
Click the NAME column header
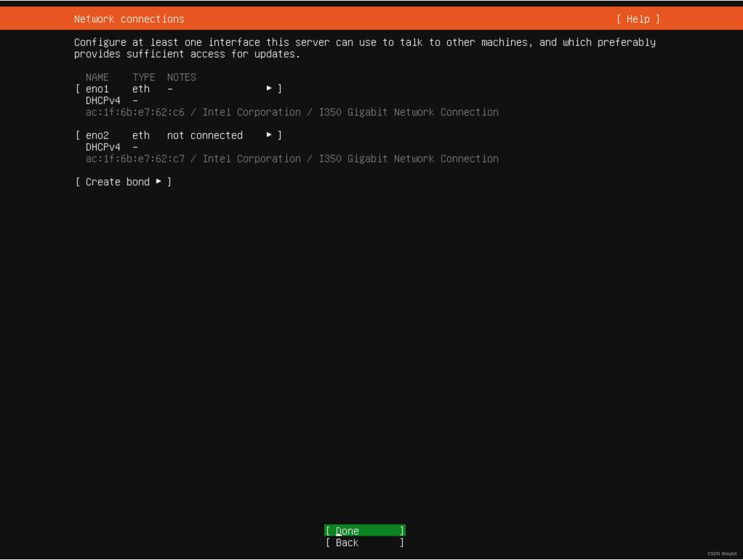(x=97, y=77)
